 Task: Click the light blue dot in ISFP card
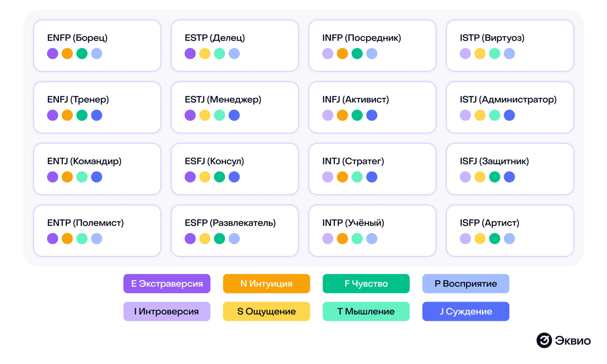tap(509, 238)
